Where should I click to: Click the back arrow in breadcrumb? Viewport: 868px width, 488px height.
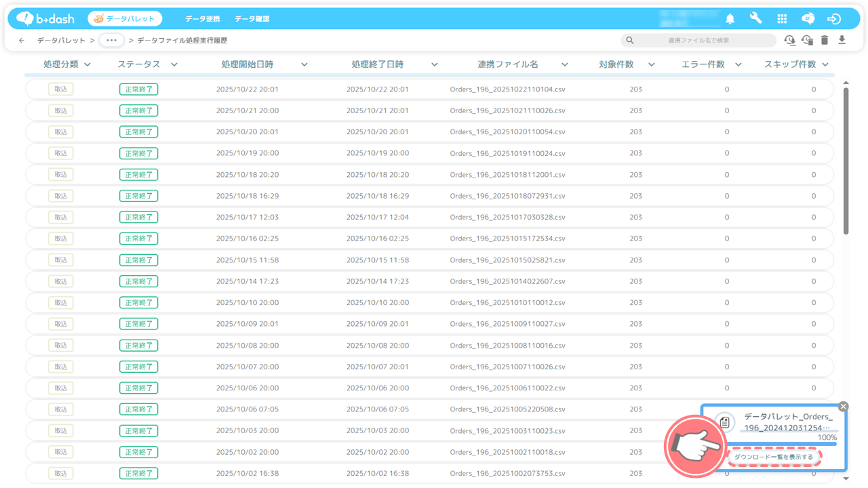pyautogui.click(x=22, y=41)
